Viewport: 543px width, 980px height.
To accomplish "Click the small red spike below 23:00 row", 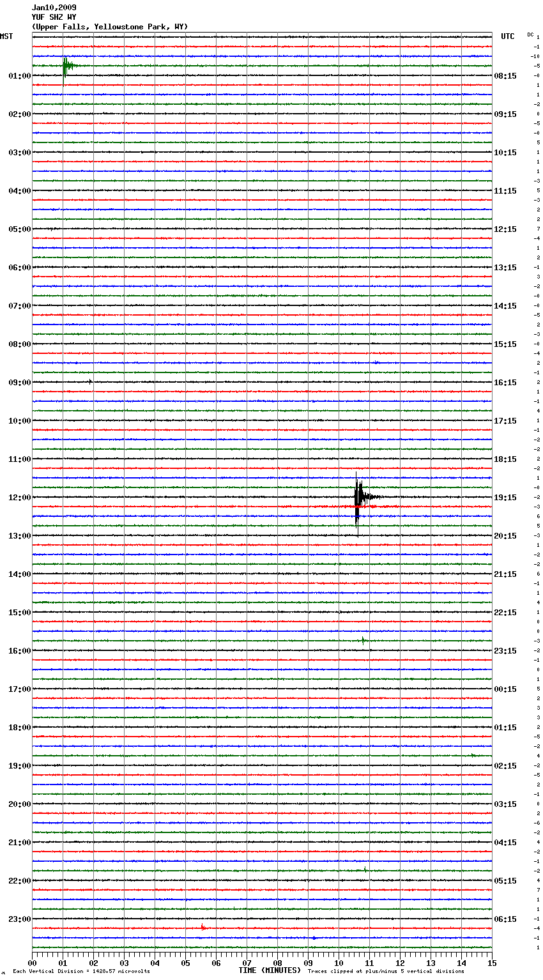I will (203, 927).
